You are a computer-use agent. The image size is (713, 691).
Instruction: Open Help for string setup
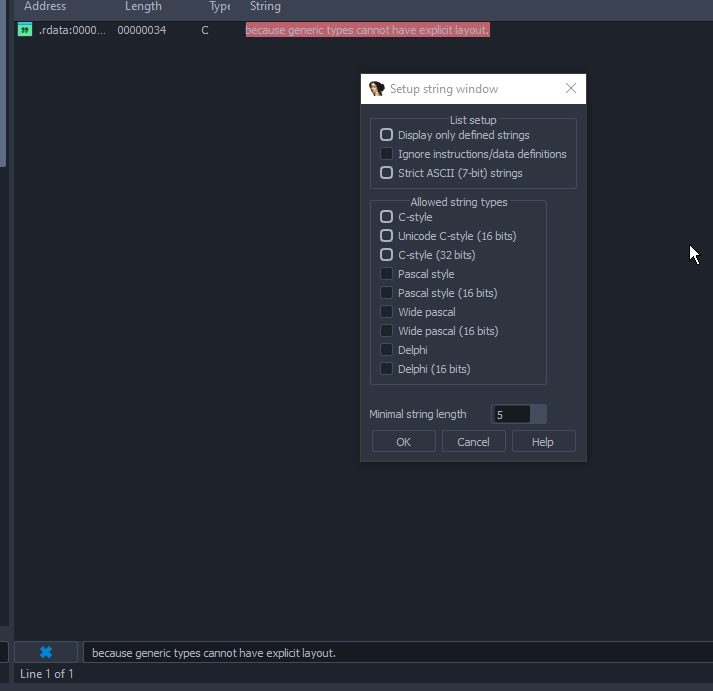(x=543, y=441)
